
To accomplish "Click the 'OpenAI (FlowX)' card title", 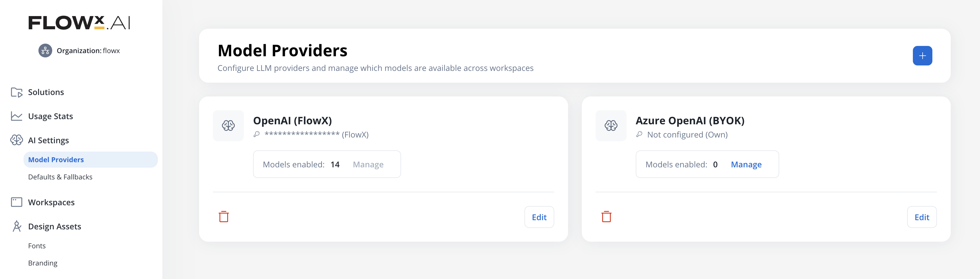I will tap(293, 121).
